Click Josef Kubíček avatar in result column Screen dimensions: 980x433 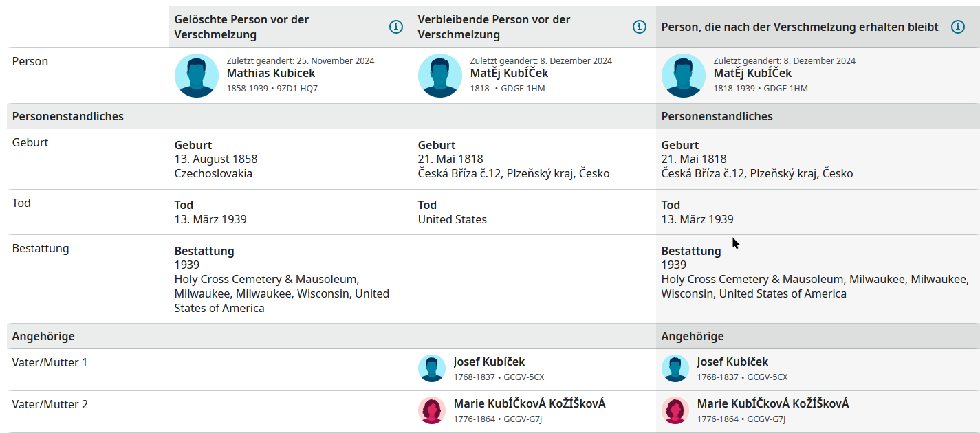[675, 368]
